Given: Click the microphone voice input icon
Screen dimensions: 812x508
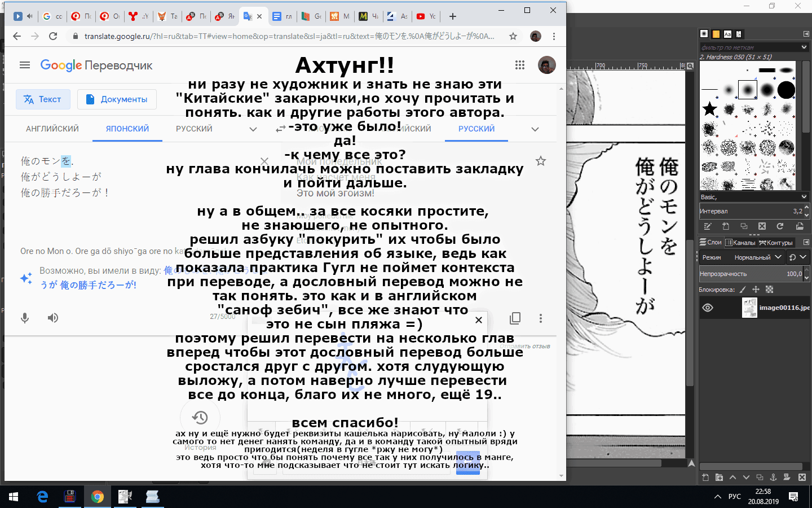Looking at the screenshot, I should pos(25,318).
